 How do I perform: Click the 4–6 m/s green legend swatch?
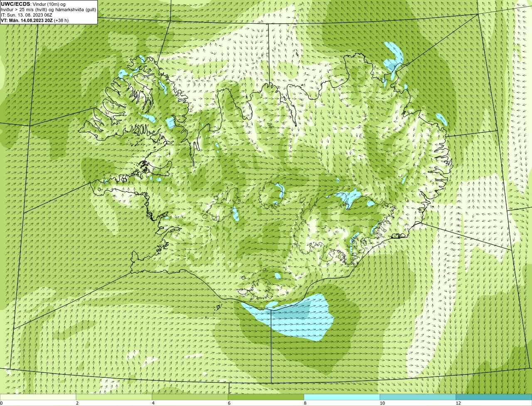coord(190,397)
